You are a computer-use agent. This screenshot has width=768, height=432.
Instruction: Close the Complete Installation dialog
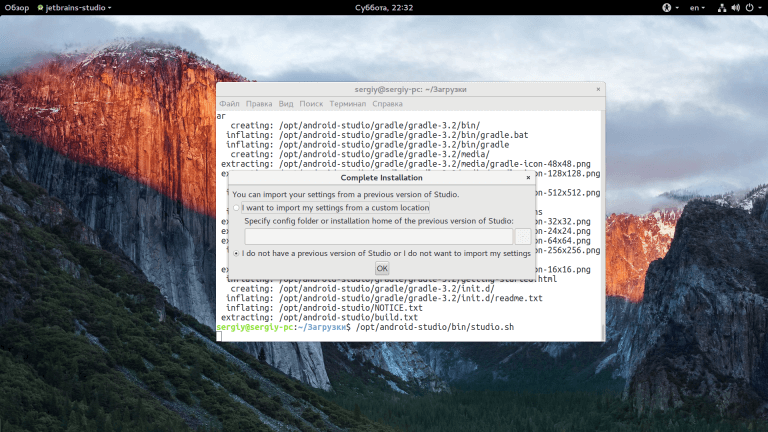click(x=528, y=178)
